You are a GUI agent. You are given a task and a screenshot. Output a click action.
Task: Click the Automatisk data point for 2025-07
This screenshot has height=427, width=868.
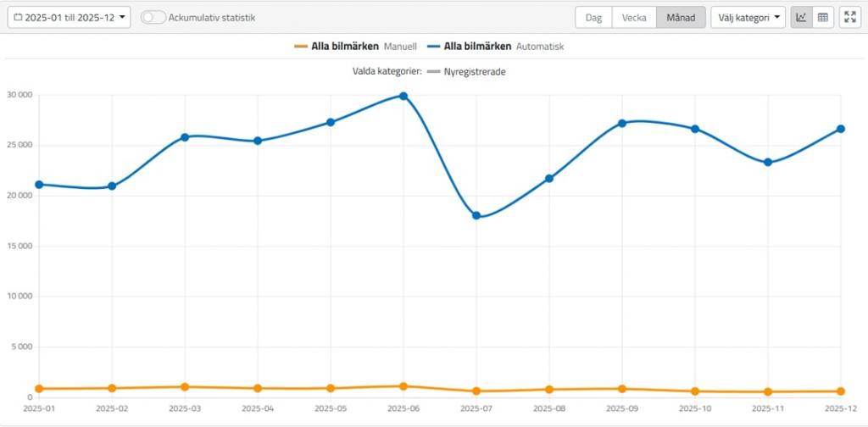tap(476, 216)
